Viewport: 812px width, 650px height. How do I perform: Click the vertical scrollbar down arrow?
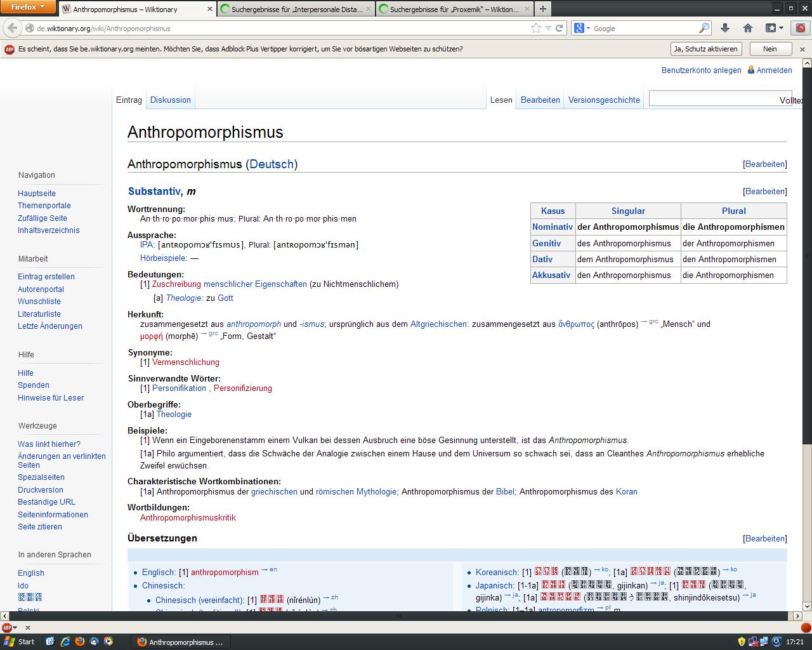pos(807,606)
